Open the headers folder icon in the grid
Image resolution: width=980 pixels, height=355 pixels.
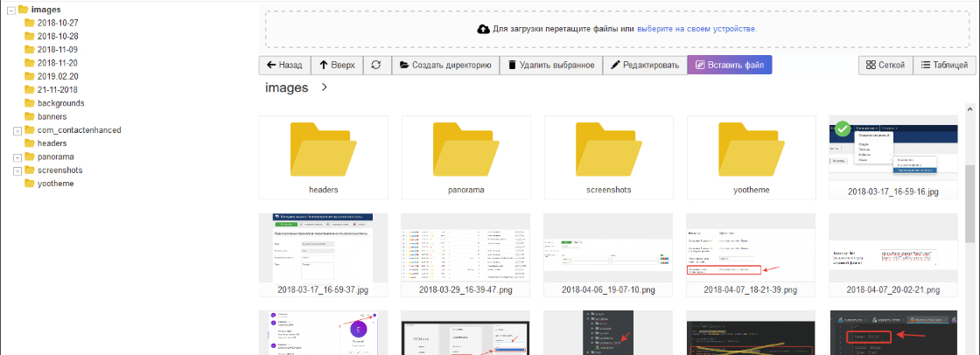click(x=323, y=152)
